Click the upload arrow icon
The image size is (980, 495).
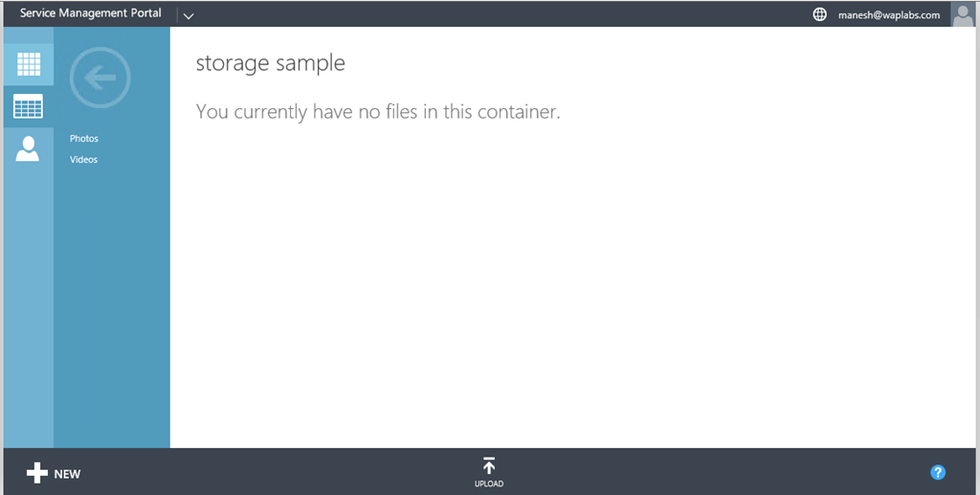(489, 466)
